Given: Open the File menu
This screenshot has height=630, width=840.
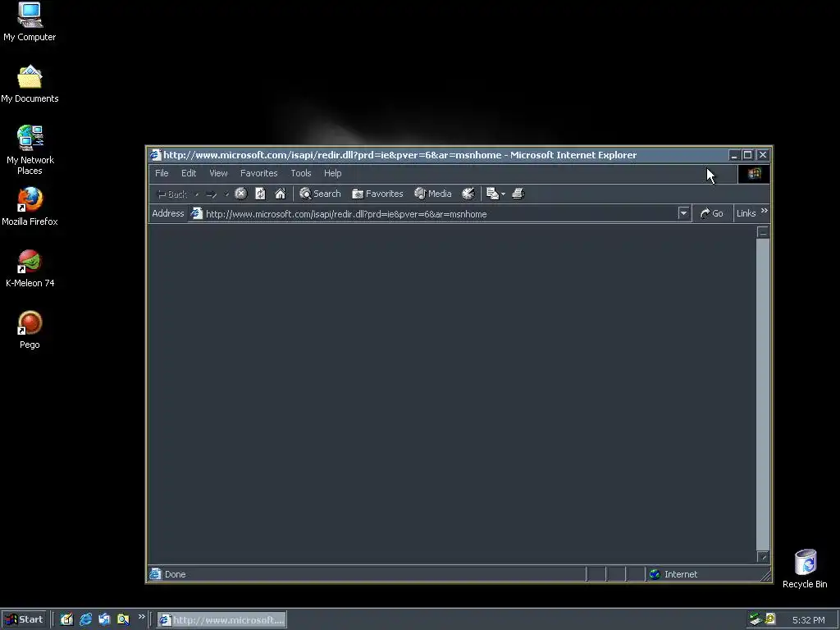Looking at the screenshot, I should point(162,173).
